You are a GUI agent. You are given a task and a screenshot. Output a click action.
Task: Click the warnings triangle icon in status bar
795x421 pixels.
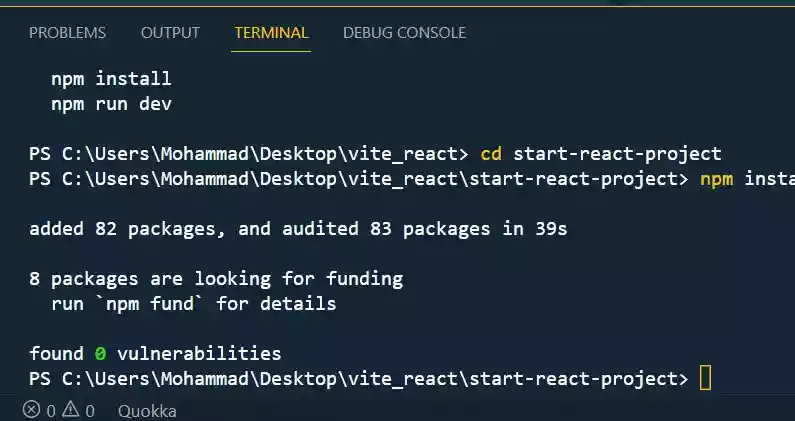pyautogui.click(x=70, y=410)
